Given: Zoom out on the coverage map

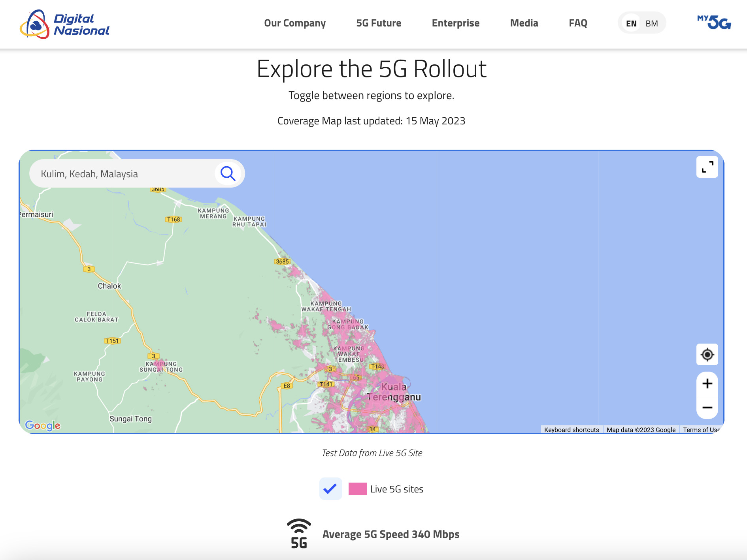Looking at the screenshot, I should click(x=707, y=408).
